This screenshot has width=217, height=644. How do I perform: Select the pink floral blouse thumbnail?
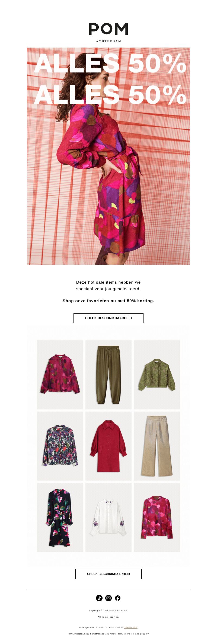60,375
